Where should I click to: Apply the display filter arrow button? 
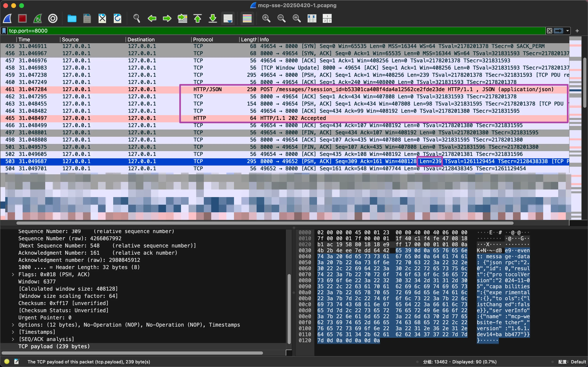[x=558, y=31]
